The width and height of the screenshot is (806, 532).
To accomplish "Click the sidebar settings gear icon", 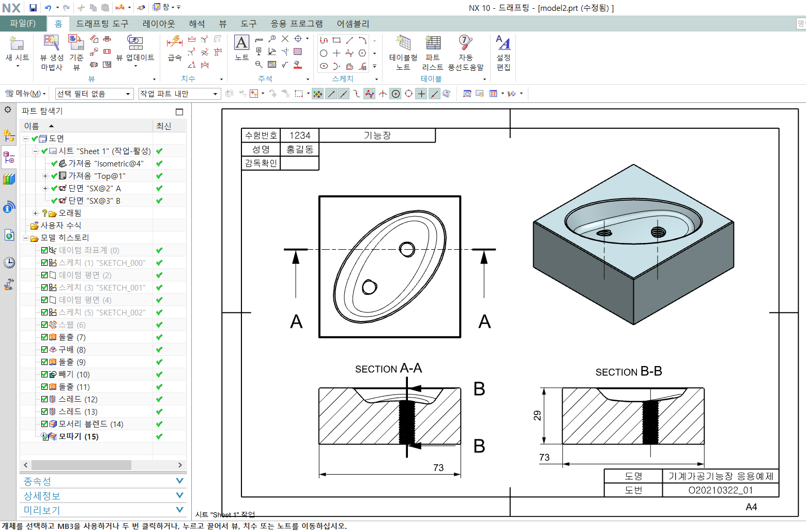I will click(8, 110).
